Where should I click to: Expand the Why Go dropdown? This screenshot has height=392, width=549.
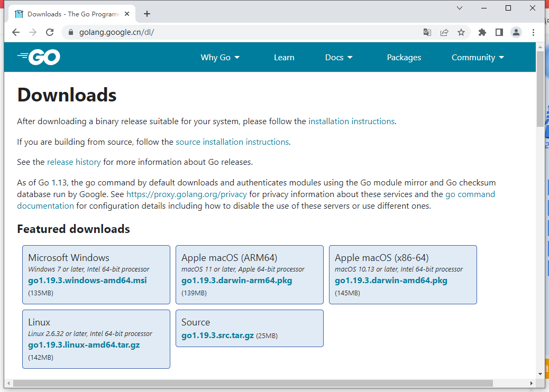coord(220,58)
